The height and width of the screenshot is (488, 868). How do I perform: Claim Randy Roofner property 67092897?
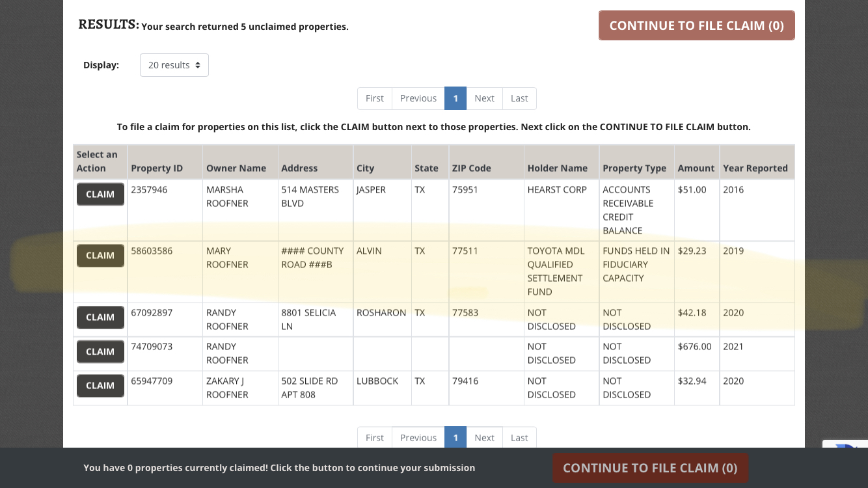coord(100,318)
